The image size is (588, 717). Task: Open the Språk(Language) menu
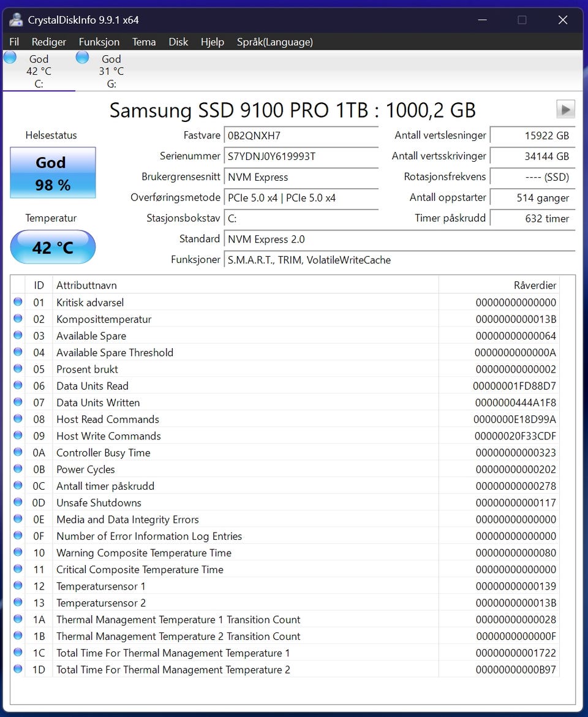275,42
